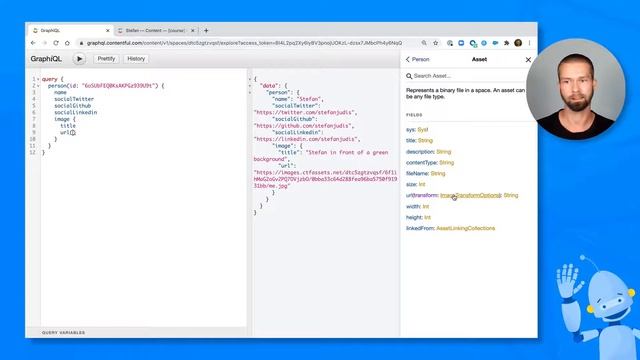Collapse the person block on line 2
640x360 pixels.
click(x=38, y=86)
